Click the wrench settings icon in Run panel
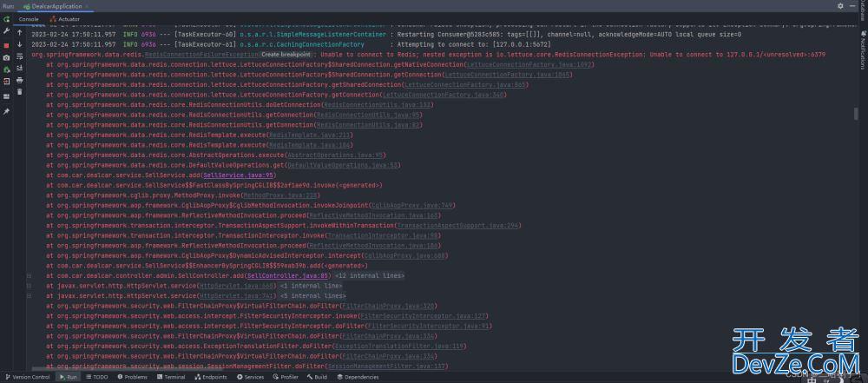The height and width of the screenshot is (383, 868). click(x=6, y=31)
